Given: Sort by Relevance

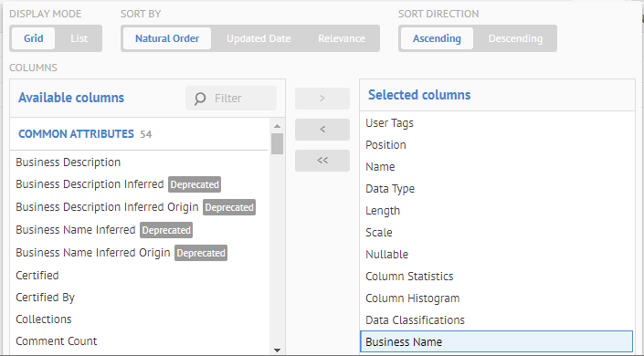Looking at the screenshot, I should tap(342, 38).
